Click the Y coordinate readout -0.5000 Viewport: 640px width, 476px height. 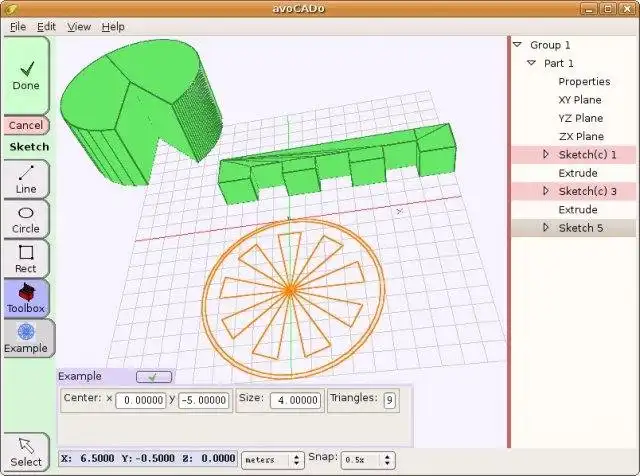click(155, 458)
